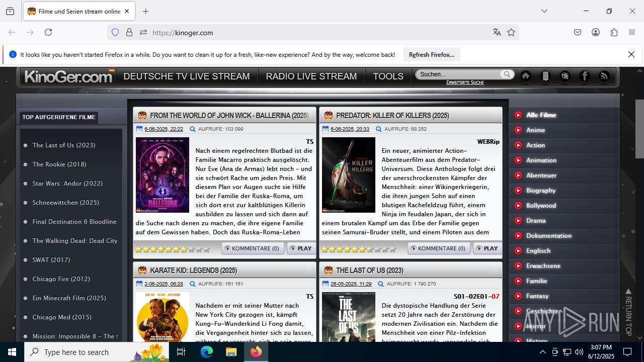
Task: Open the system volume icon
Action: [x=579, y=352]
